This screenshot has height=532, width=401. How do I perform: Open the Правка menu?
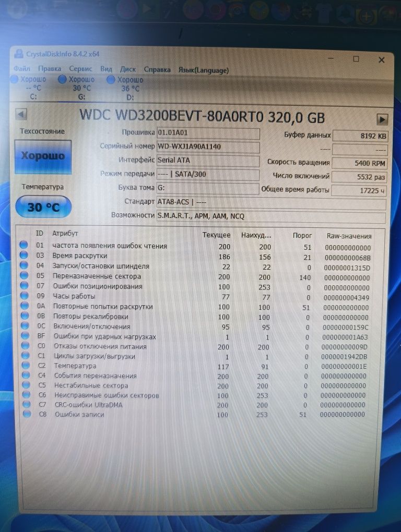50,69
